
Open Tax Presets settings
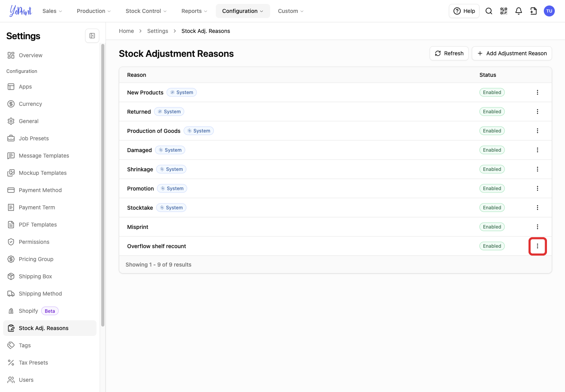pos(50,363)
